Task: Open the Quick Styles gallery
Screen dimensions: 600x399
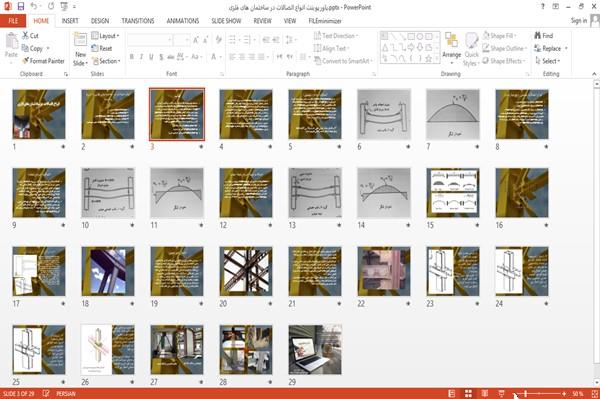Action: [x=471, y=50]
